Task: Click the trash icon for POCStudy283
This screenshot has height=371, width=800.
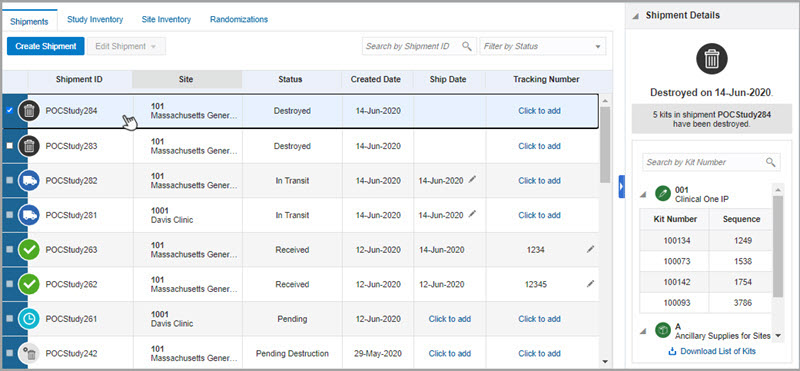Action: [29, 146]
